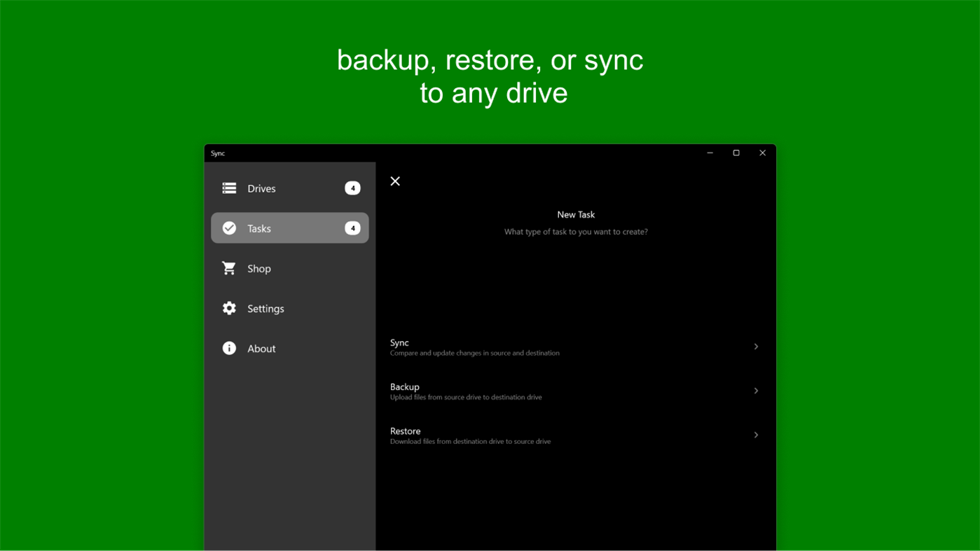The width and height of the screenshot is (980, 551).
Task: Click the About info icon
Action: point(229,348)
